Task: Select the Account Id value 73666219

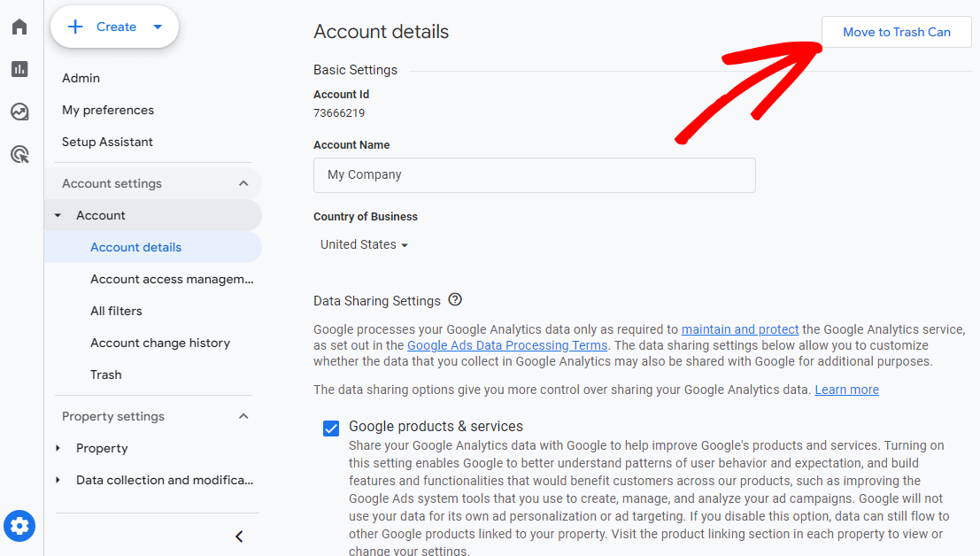Action: pos(339,113)
